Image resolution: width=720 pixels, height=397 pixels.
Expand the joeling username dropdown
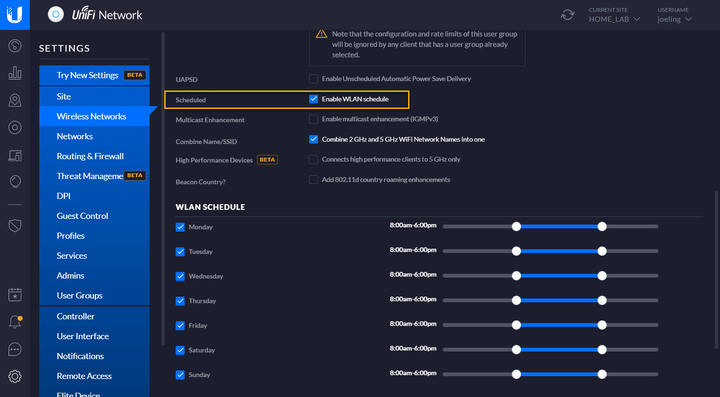(x=674, y=19)
